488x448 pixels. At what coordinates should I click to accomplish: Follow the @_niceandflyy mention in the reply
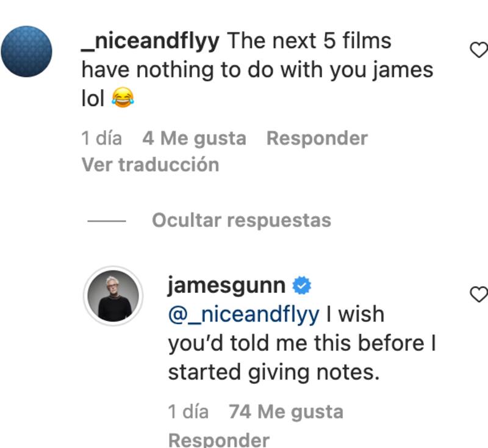click(x=243, y=314)
